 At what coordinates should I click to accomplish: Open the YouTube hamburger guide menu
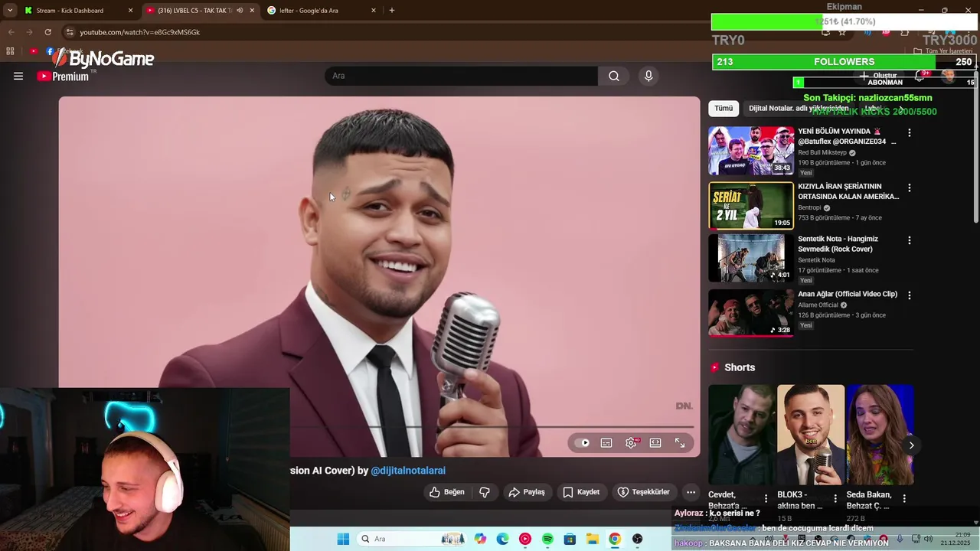pos(18,76)
